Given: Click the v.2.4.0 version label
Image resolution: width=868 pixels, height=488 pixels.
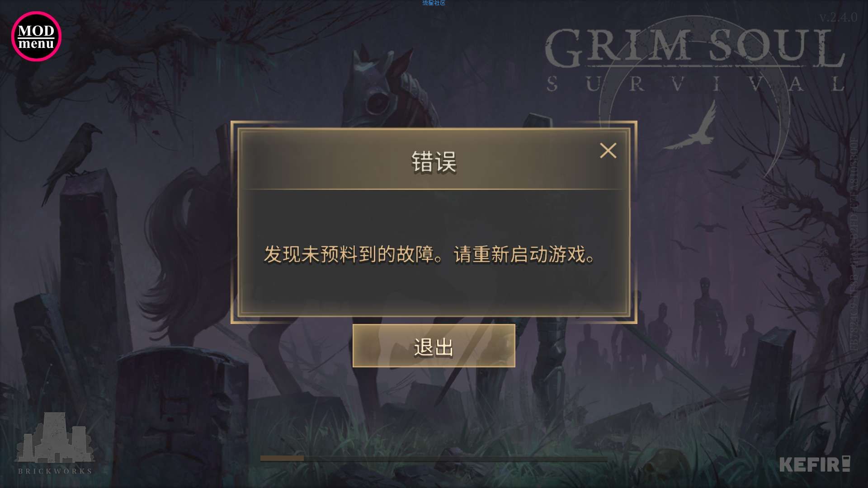Looking at the screenshot, I should click(838, 17).
